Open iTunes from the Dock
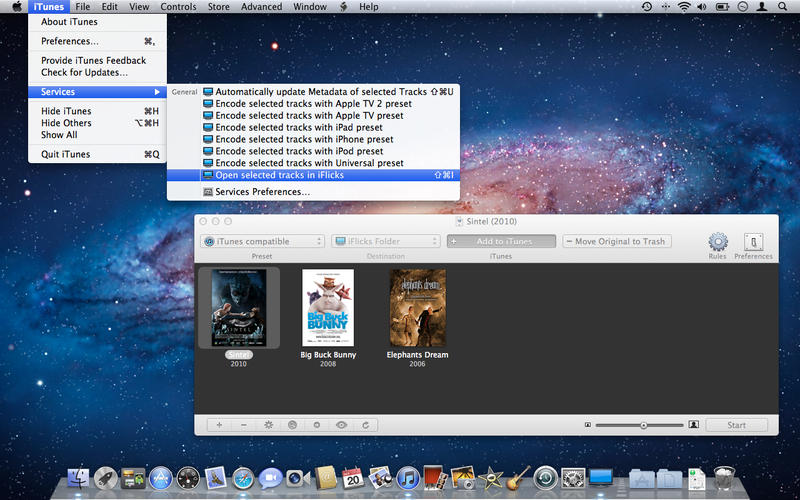This screenshot has width=800, height=500. [407, 478]
